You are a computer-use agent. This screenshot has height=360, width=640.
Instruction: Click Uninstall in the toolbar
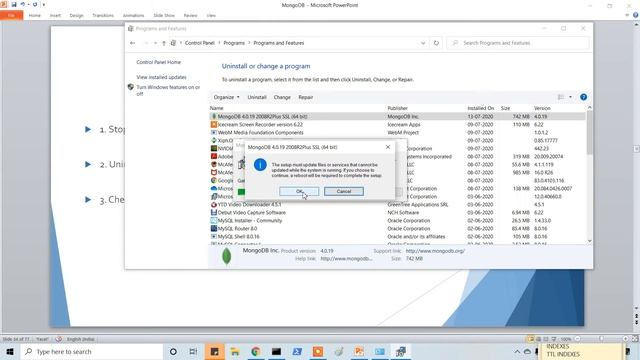[x=257, y=97]
